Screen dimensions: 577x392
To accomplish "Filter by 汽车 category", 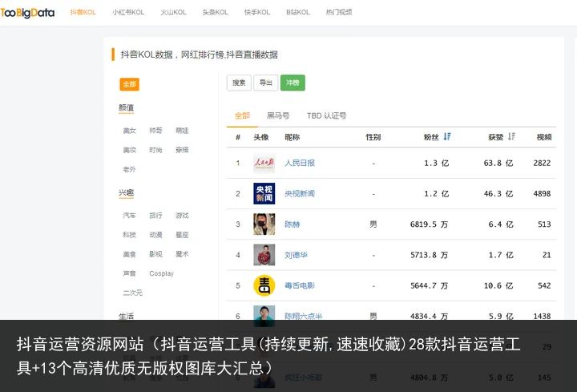I will pyautogui.click(x=130, y=216).
